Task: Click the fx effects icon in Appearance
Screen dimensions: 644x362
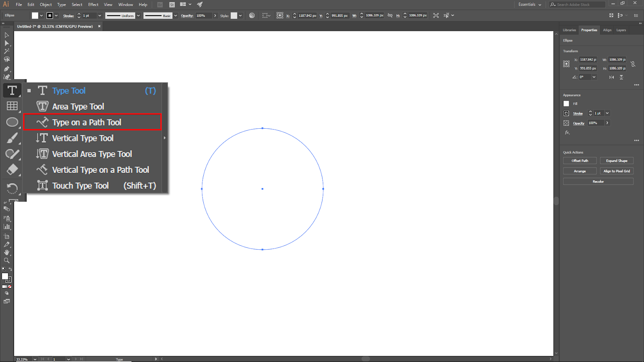Action: click(567, 132)
